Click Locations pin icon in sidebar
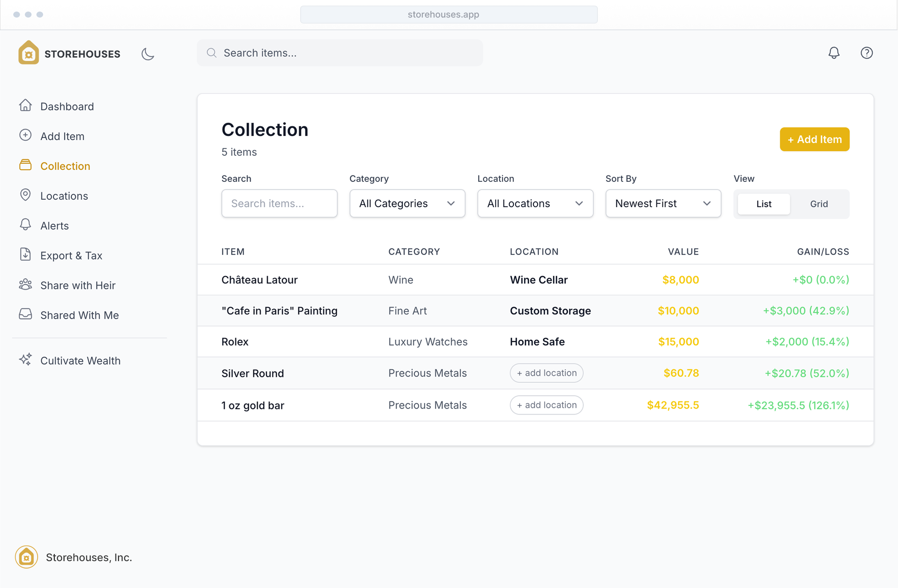Viewport: 898px width, 588px height. (25, 195)
